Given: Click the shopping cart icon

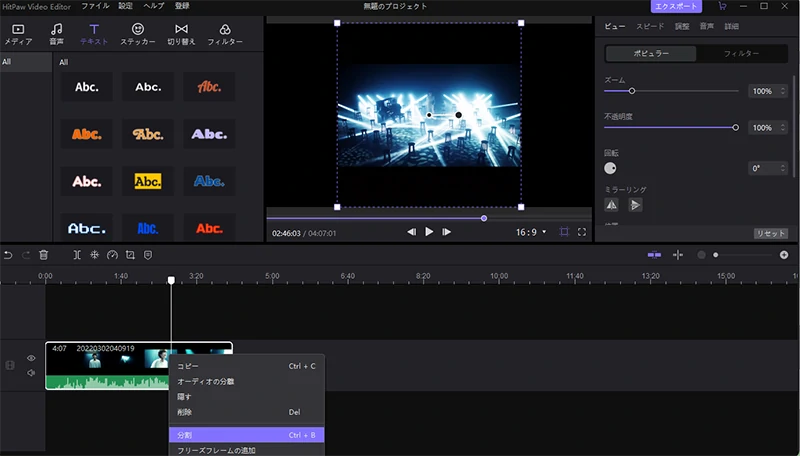Looking at the screenshot, I should click(722, 6).
